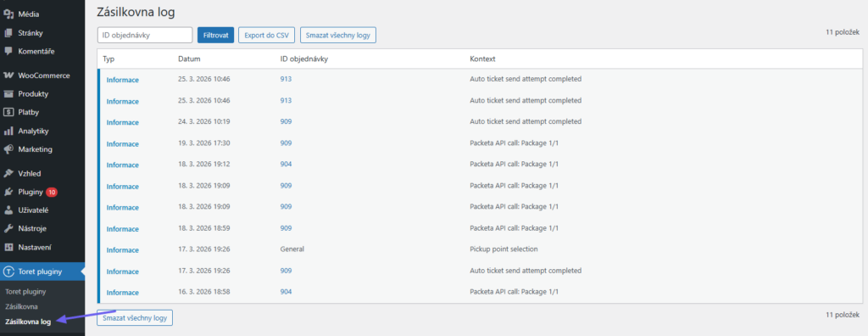Viewport: 868px width, 336px height.
Task: Click bottom Smazat všechny logy button
Action: click(x=135, y=317)
